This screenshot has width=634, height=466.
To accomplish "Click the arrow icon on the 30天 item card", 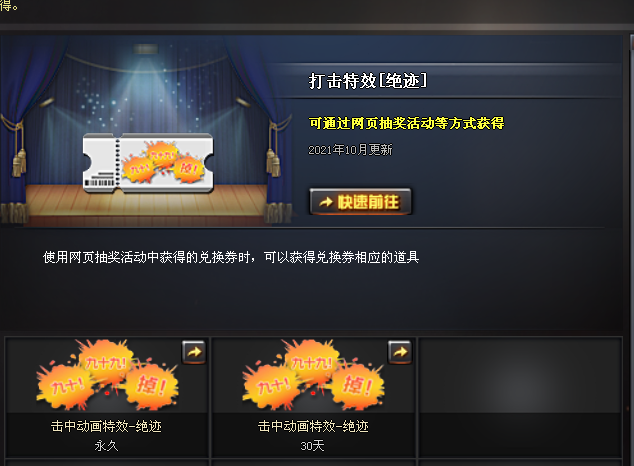I will coord(400,352).
